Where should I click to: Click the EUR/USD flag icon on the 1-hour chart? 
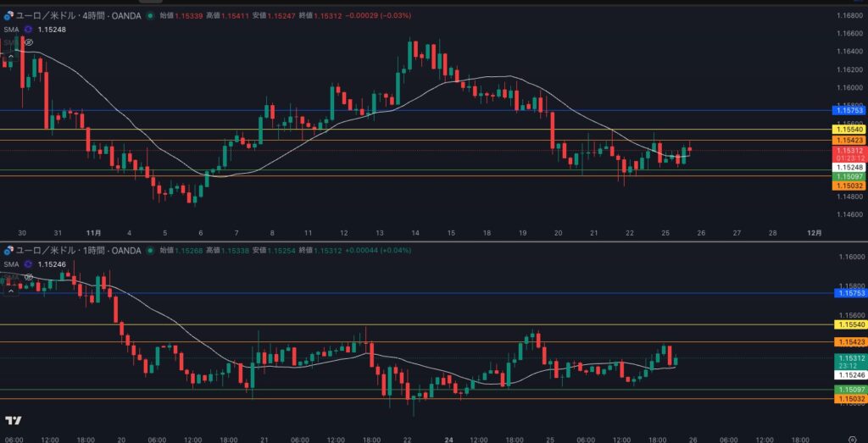pyautogui.click(x=8, y=251)
